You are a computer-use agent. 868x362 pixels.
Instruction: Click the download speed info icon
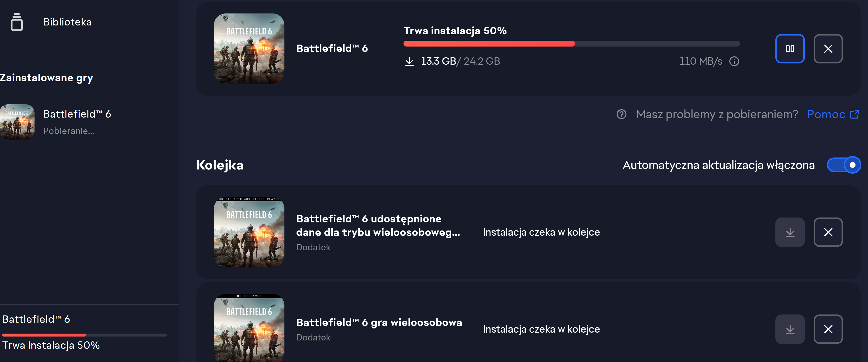(734, 61)
